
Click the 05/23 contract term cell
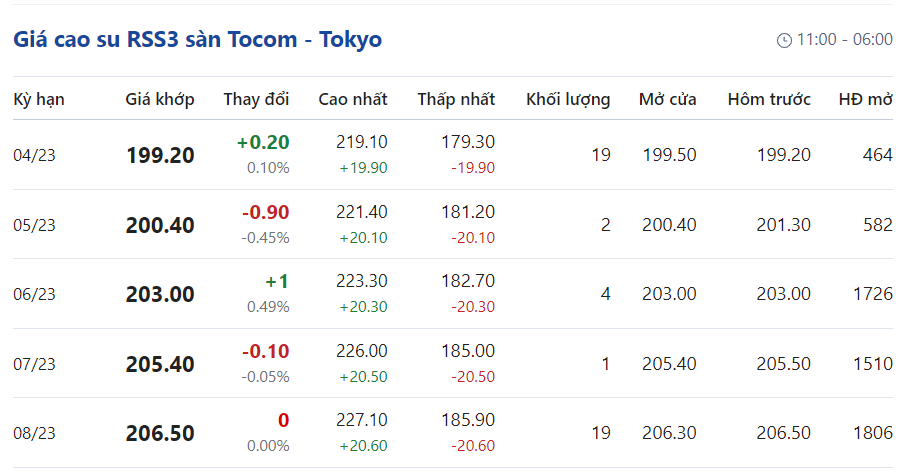tap(35, 225)
